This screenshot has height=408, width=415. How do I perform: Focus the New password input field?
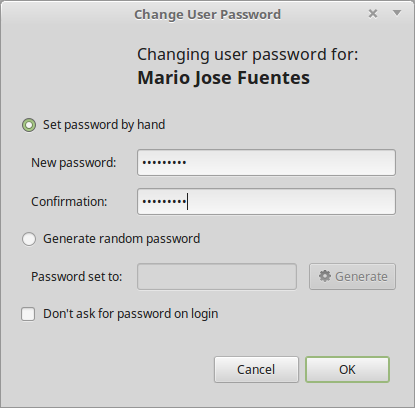pos(266,163)
